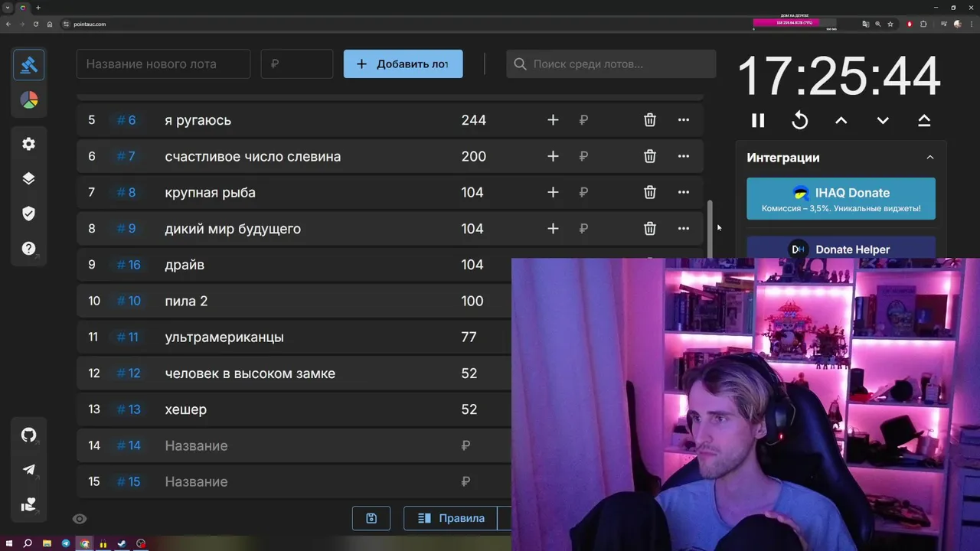Reset the timer with circular arrow
This screenshot has height=551, width=980.
799,120
